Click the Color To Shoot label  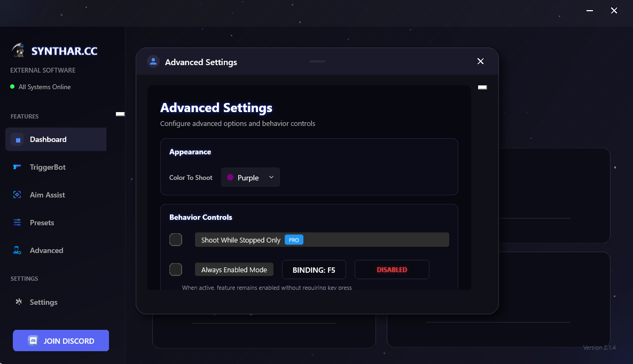191,178
